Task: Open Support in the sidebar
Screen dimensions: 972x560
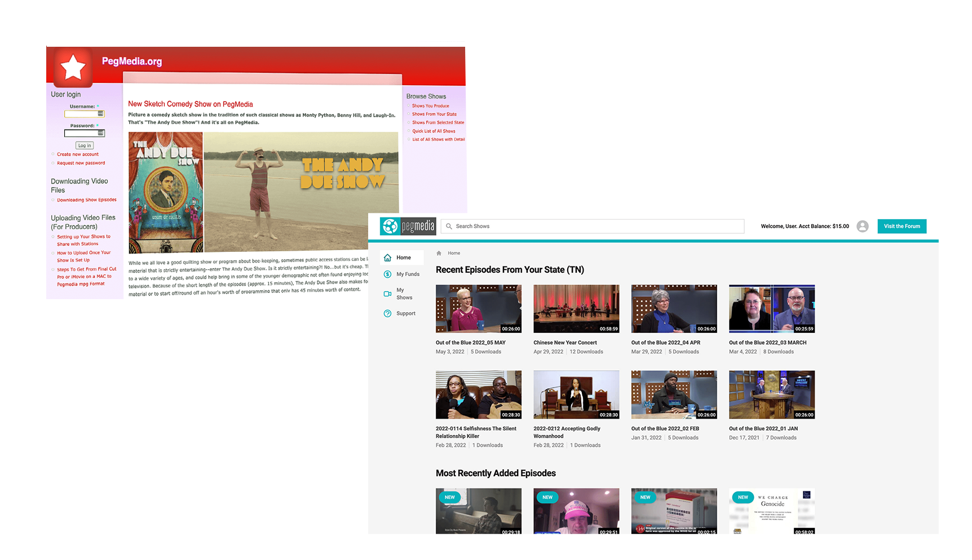Action: coord(401,314)
